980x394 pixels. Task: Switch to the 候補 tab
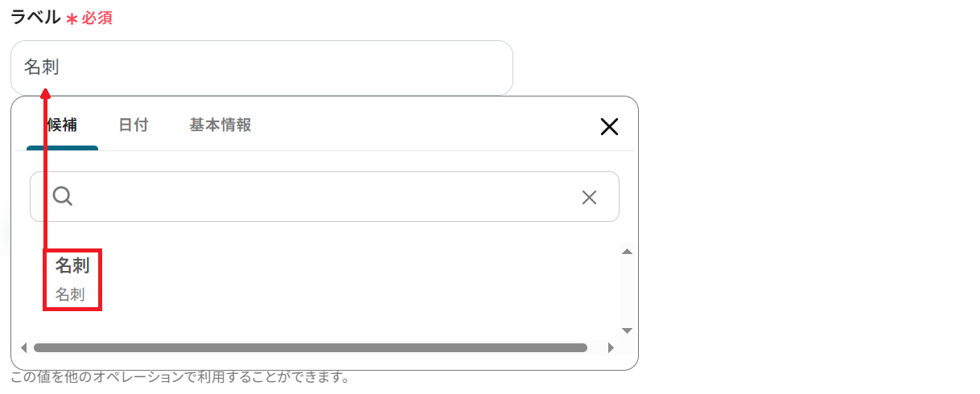pos(62,125)
